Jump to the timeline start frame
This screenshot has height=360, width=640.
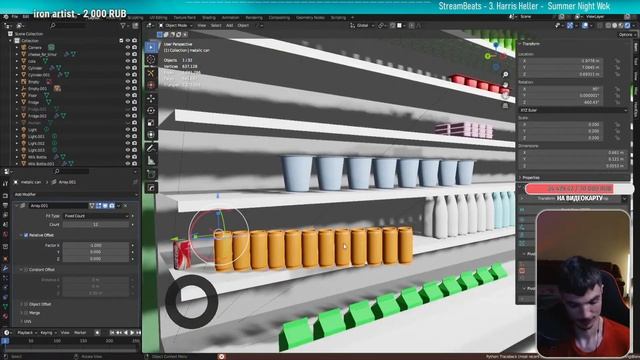click(112, 333)
